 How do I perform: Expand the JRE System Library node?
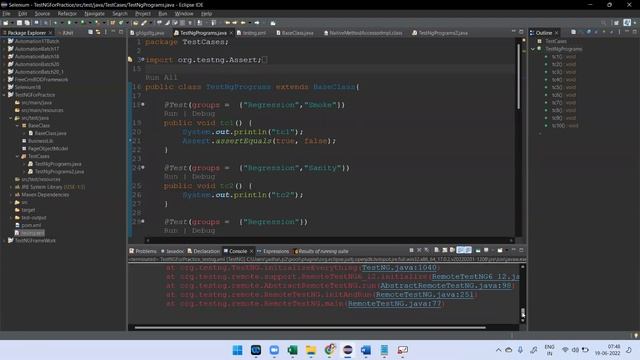(11, 187)
